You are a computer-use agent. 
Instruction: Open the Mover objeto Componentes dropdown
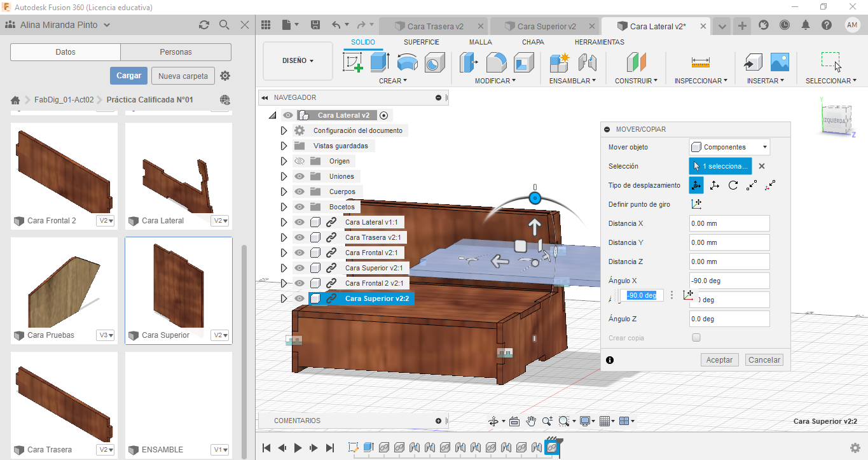point(729,147)
